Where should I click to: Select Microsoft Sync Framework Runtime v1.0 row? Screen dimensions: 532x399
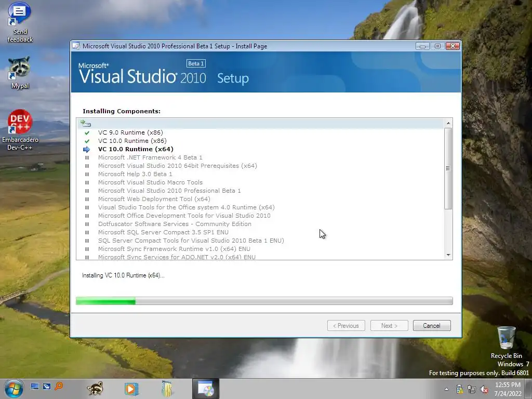174,249
